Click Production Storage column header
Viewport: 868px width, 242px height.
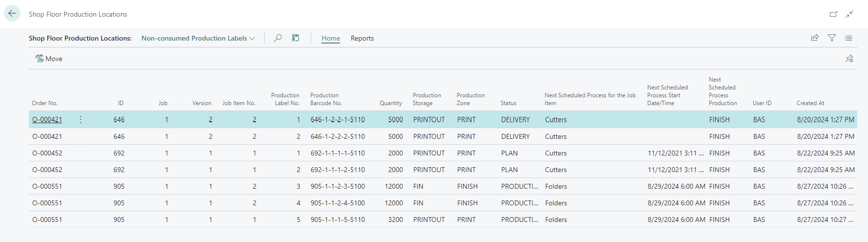point(427,99)
